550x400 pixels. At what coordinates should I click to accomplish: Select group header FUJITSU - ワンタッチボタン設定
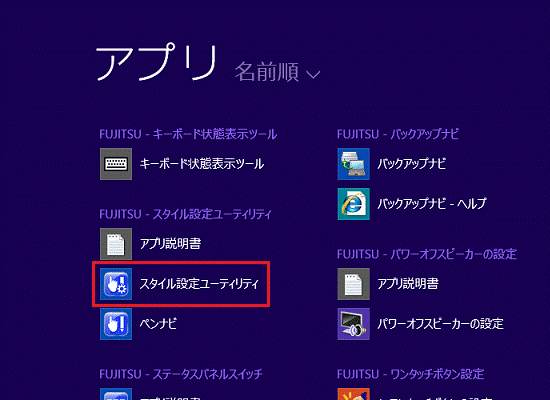pyautogui.click(x=411, y=374)
